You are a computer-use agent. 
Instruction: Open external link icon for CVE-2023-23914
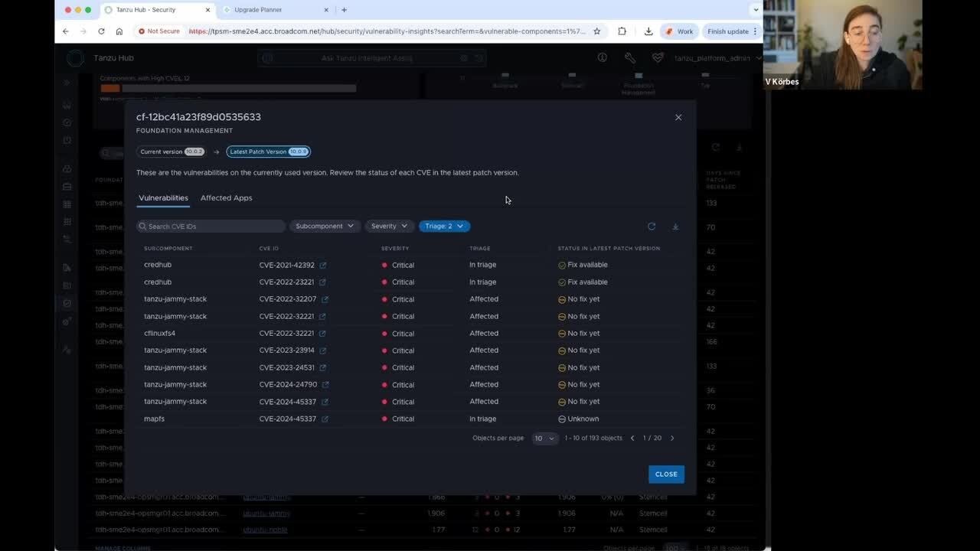click(322, 350)
